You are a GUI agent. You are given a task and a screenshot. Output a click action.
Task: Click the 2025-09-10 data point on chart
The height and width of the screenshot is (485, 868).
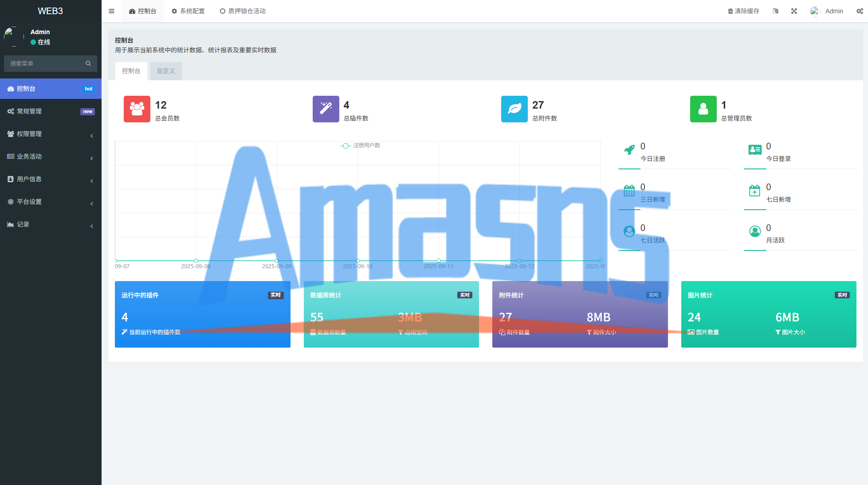(357, 261)
